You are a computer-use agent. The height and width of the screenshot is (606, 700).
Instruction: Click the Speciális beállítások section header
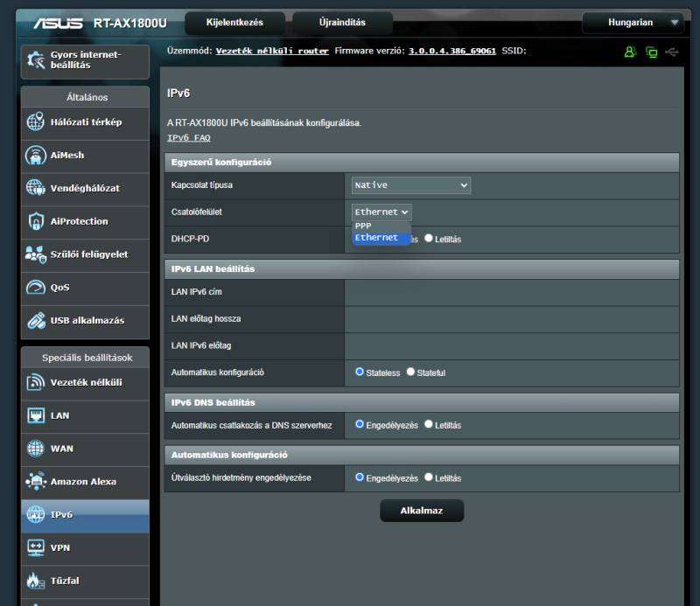coord(85,358)
